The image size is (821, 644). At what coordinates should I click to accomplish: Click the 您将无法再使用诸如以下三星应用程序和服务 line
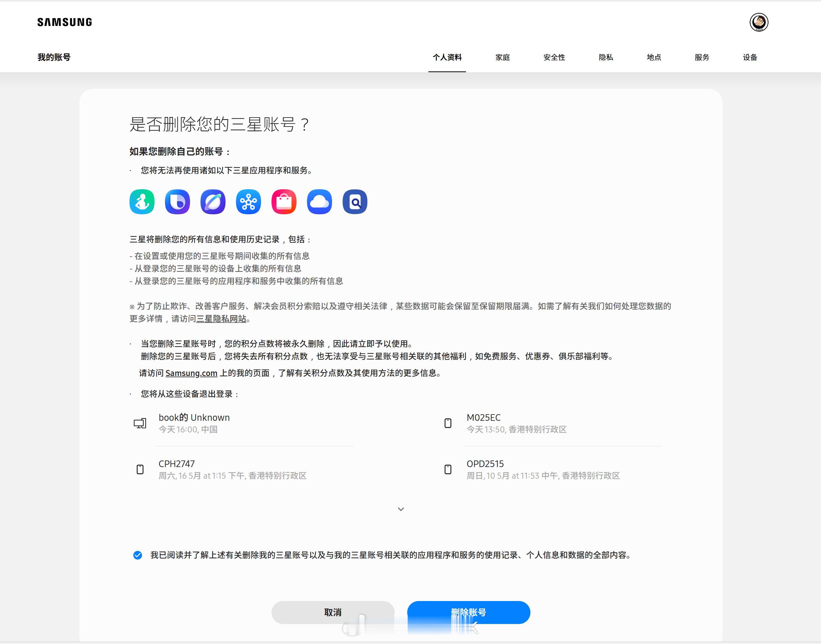pos(227,170)
